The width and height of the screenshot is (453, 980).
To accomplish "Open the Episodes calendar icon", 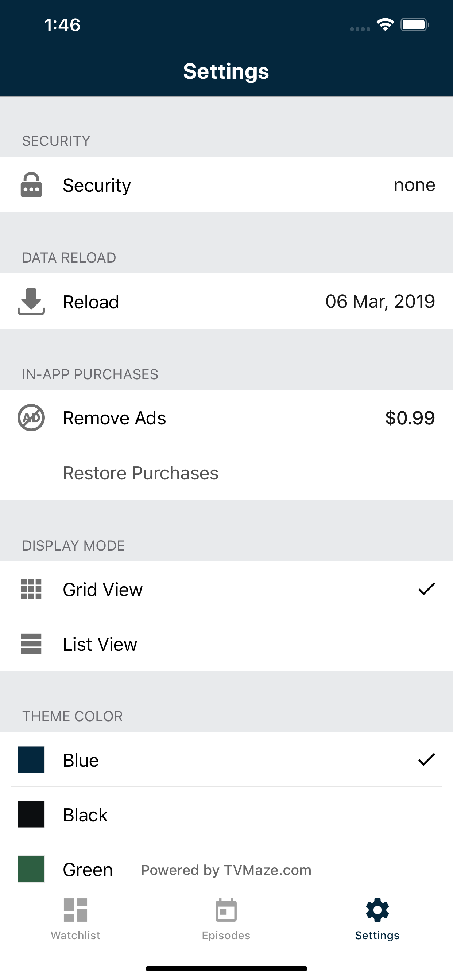I will [x=226, y=910].
